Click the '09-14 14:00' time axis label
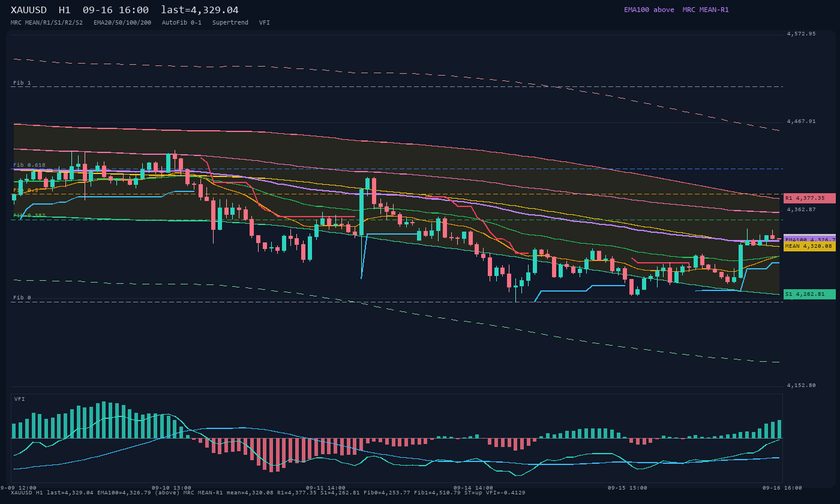The height and width of the screenshot is (504, 840). click(x=473, y=488)
